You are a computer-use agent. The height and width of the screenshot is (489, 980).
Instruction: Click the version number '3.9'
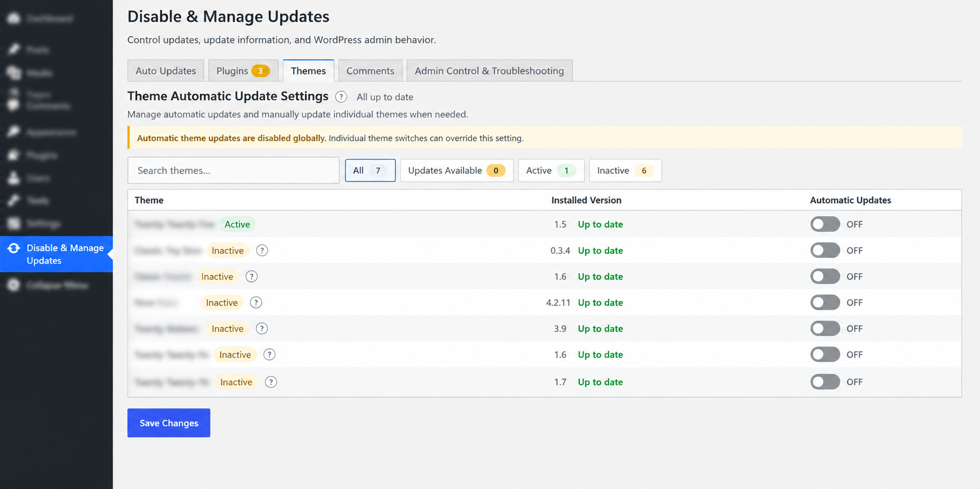tap(560, 328)
